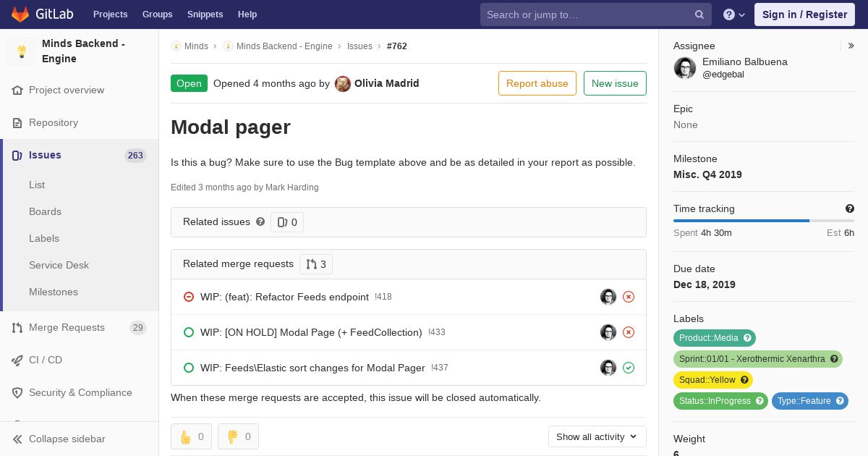868x456 pixels.
Task: Click the Open issue status badge
Action: (189, 83)
